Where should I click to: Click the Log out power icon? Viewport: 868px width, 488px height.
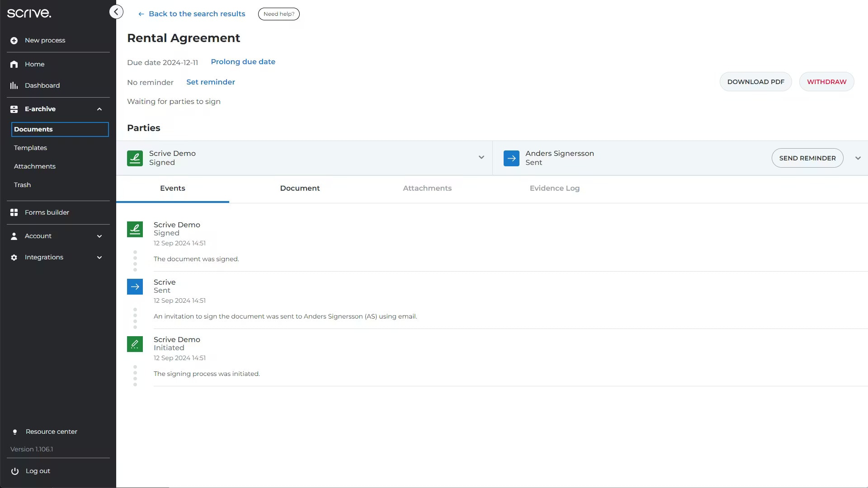15,471
